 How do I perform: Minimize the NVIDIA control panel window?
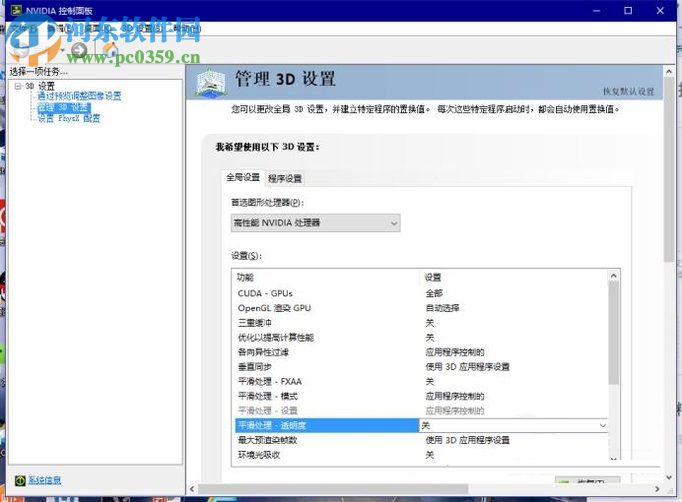(x=596, y=10)
